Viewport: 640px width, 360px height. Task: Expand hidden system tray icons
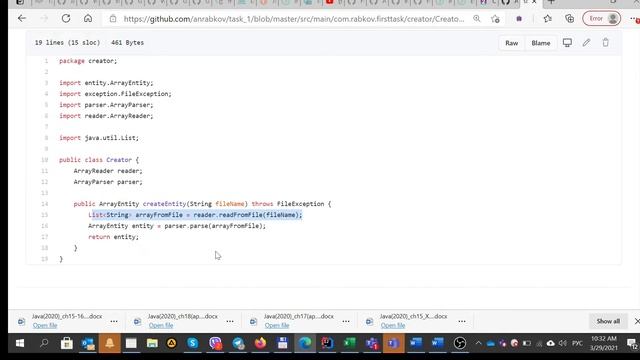tap(478, 343)
